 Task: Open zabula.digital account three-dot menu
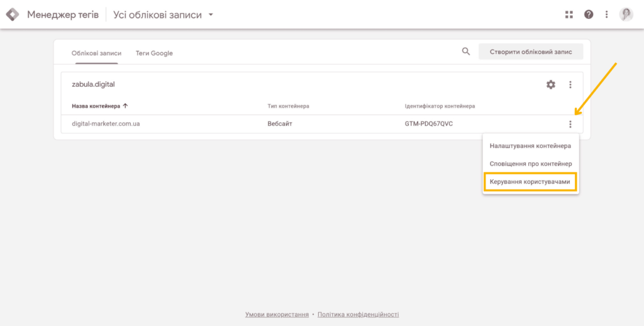click(570, 85)
